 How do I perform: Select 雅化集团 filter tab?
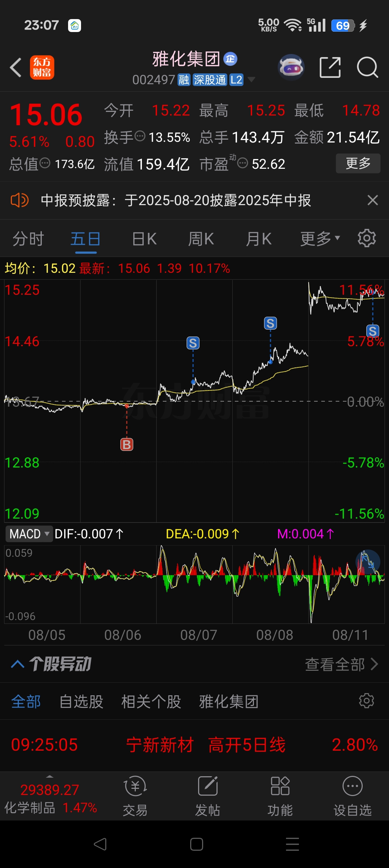(x=229, y=702)
